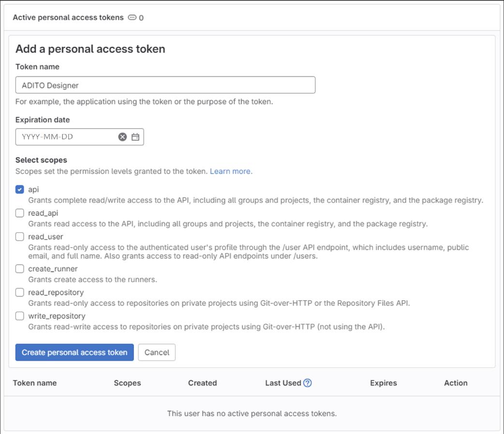This screenshot has width=504, height=434.
Task: Tick the read_user scope checkbox
Action: (20, 237)
